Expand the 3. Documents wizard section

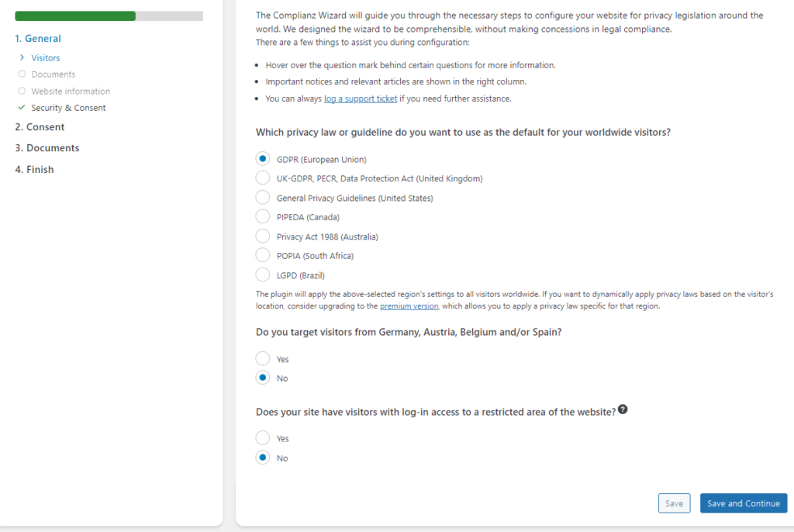[47, 148]
